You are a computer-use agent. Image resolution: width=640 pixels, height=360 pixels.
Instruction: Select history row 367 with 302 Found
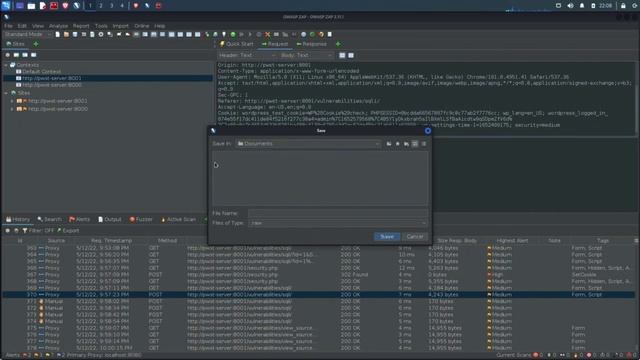[x=318, y=275]
